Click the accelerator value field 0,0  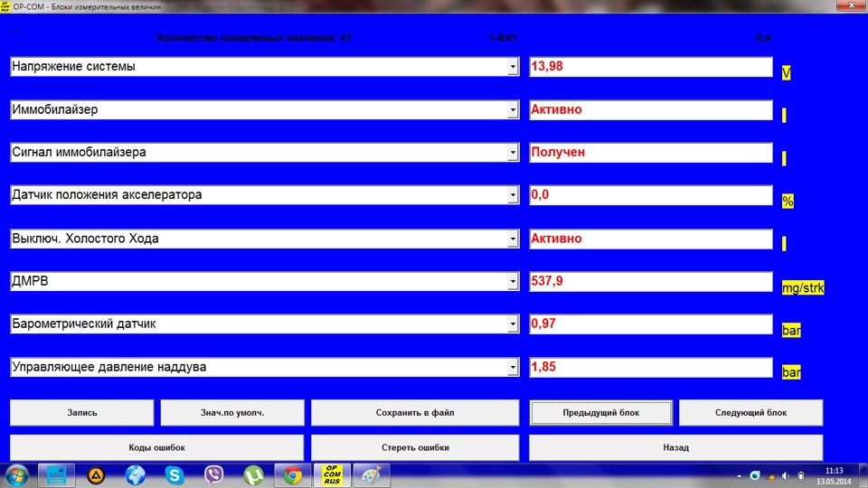[x=651, y=195]
